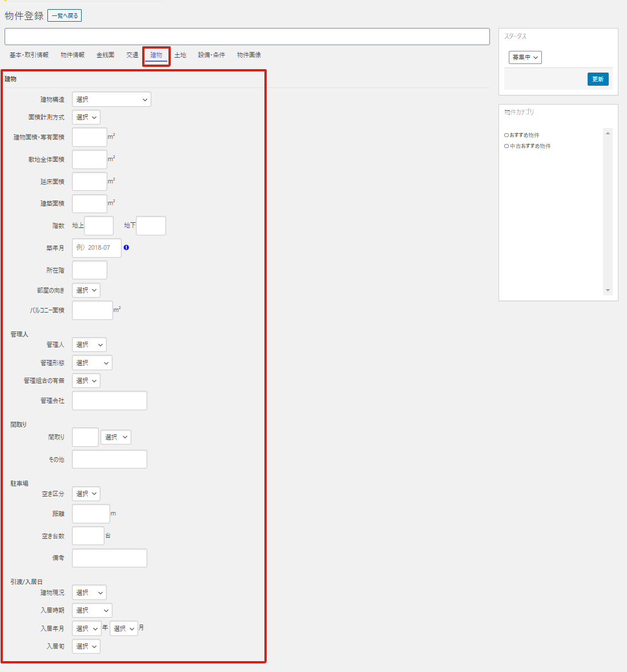The image size is (627, 672).
Task: Click the blue info icon beside 築年月
Action: (126, 247)
